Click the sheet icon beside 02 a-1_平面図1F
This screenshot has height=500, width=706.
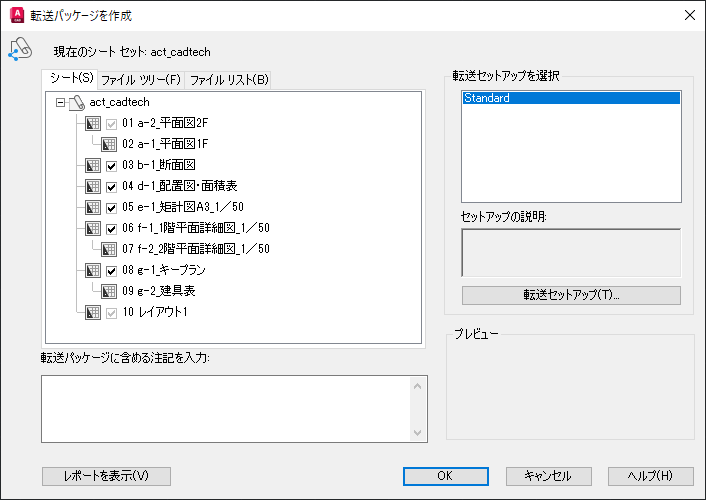tap(109, 144)
